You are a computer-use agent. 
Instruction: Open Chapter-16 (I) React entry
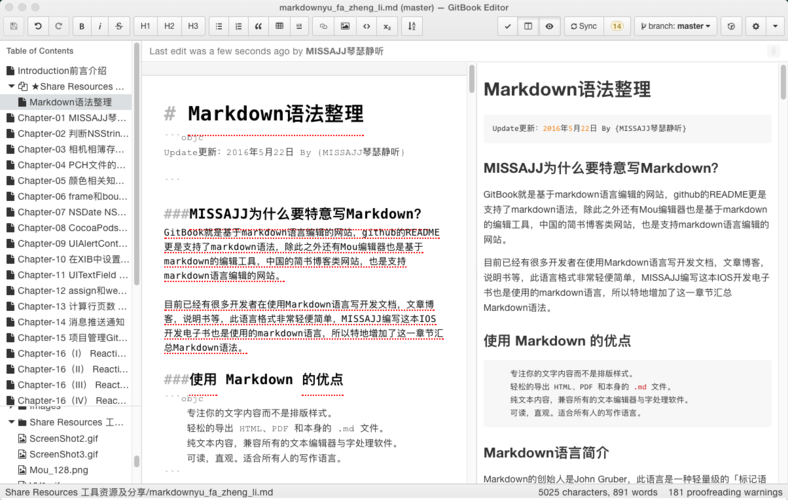tap(66, 353)
